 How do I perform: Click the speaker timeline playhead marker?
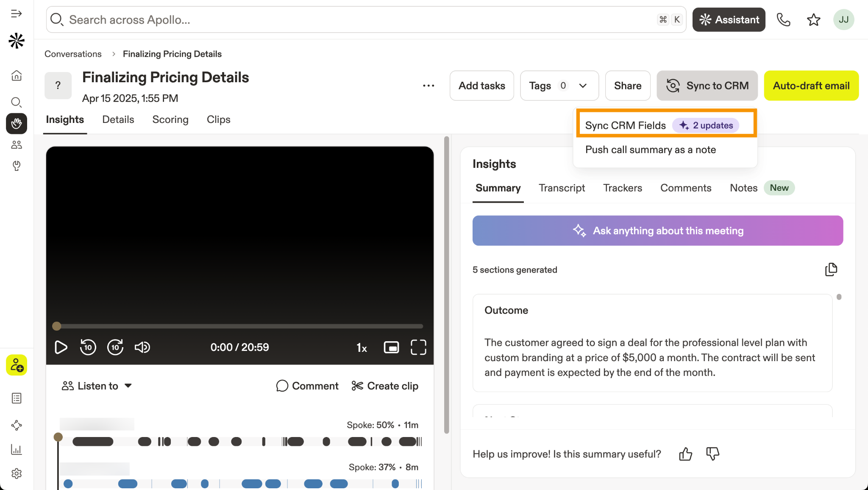coord(58,437)
